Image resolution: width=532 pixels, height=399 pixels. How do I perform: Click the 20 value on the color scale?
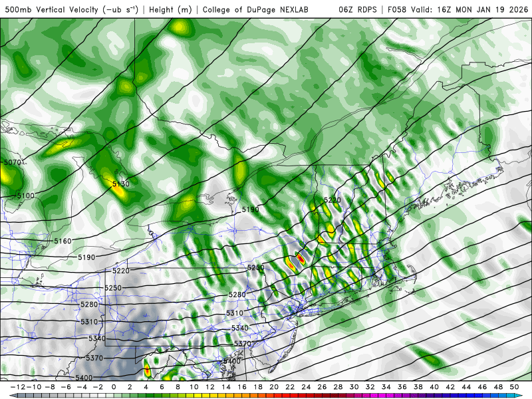[x=274, y=387]
